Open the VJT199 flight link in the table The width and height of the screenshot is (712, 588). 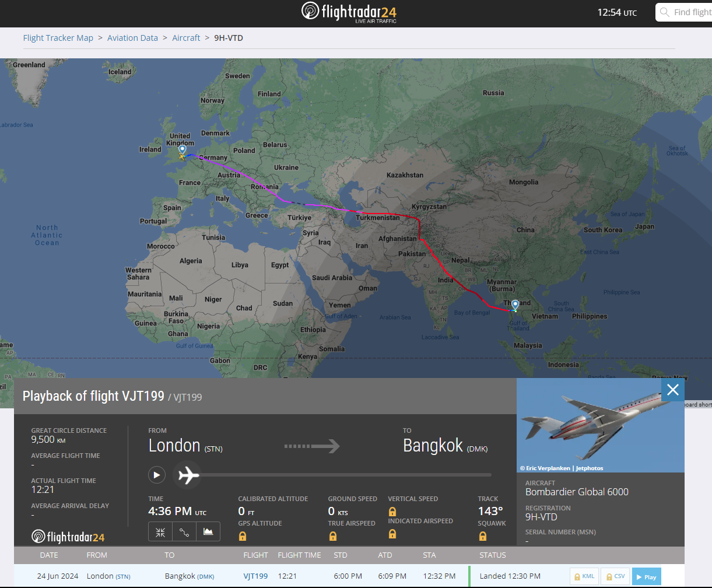tap(255, 576)
